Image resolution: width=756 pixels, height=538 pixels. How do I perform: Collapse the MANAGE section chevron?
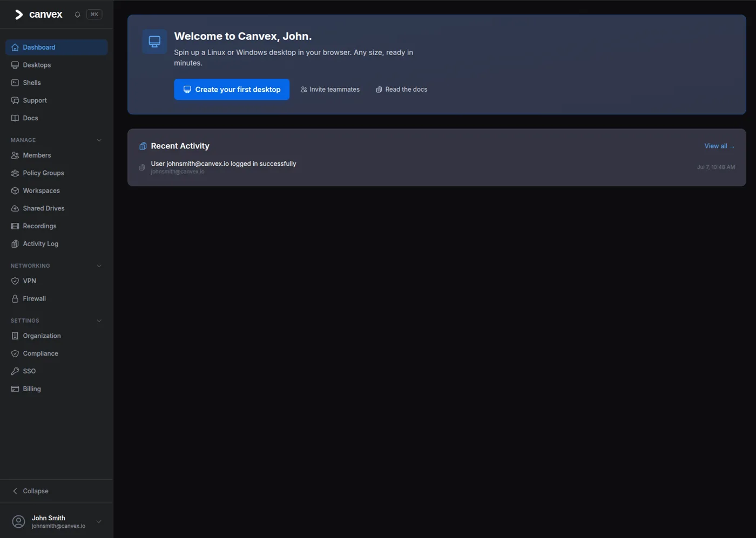click(x=99, y=140)
